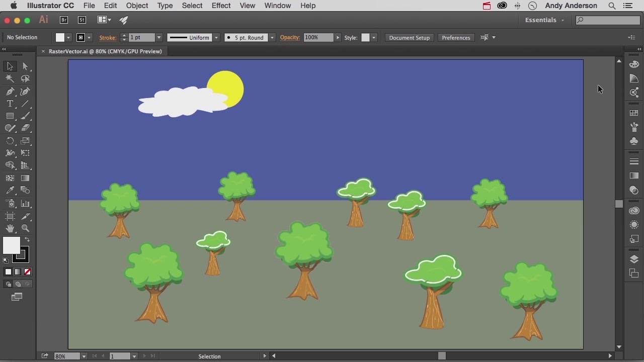Pick the Zoom tool
644x362 pixels.
[25, 228]
